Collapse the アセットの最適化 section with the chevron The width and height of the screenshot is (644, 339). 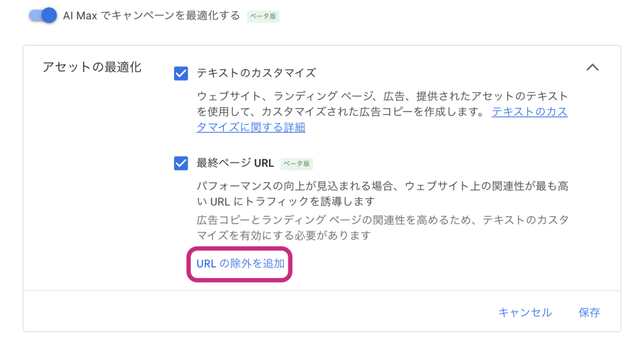point(592,68)
